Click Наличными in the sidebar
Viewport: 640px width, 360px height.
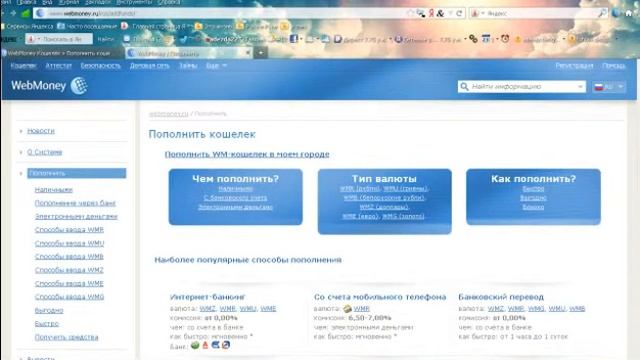pos(53,190)
